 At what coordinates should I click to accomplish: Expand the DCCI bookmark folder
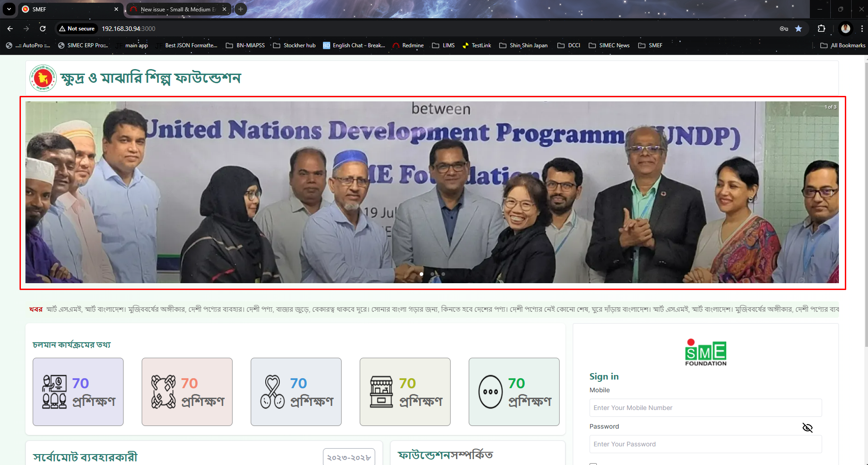(569, 45)
